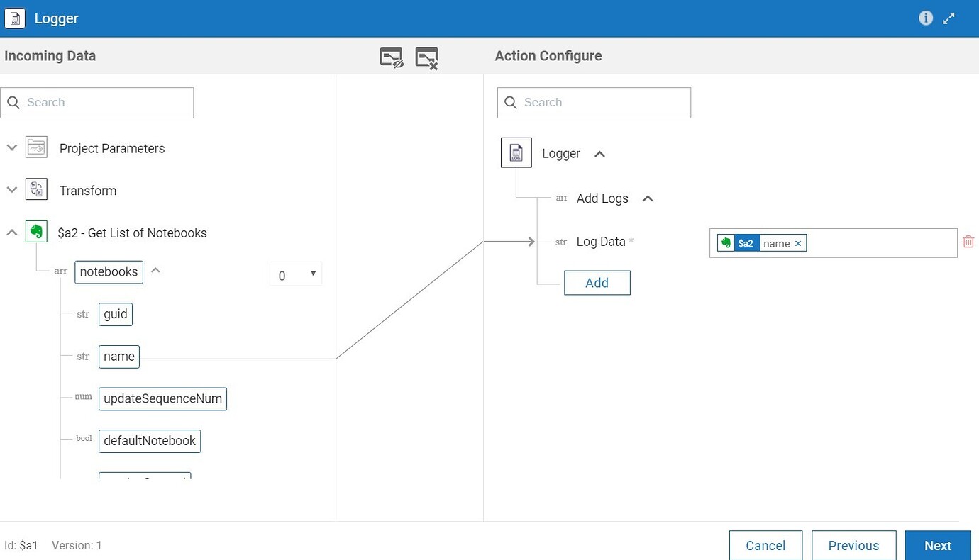Screen dimensions: 979x560
Task: Click the Logger snap icon in Action Configure
Action: click(516, 152)
